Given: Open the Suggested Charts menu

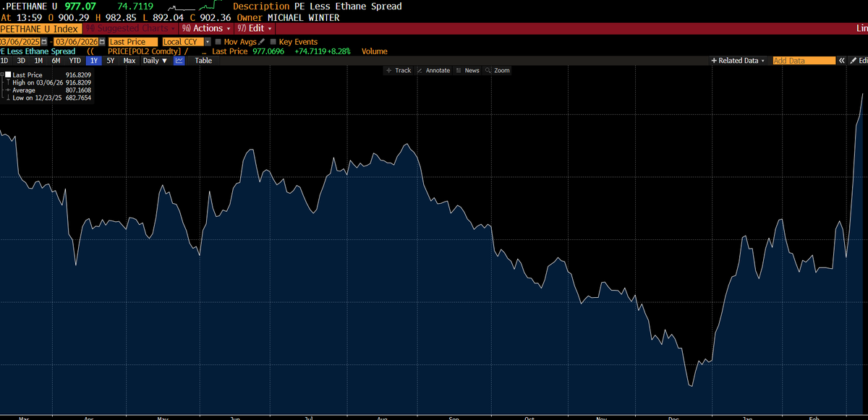Looking at the screenshot, I should [x=129, y=28].
